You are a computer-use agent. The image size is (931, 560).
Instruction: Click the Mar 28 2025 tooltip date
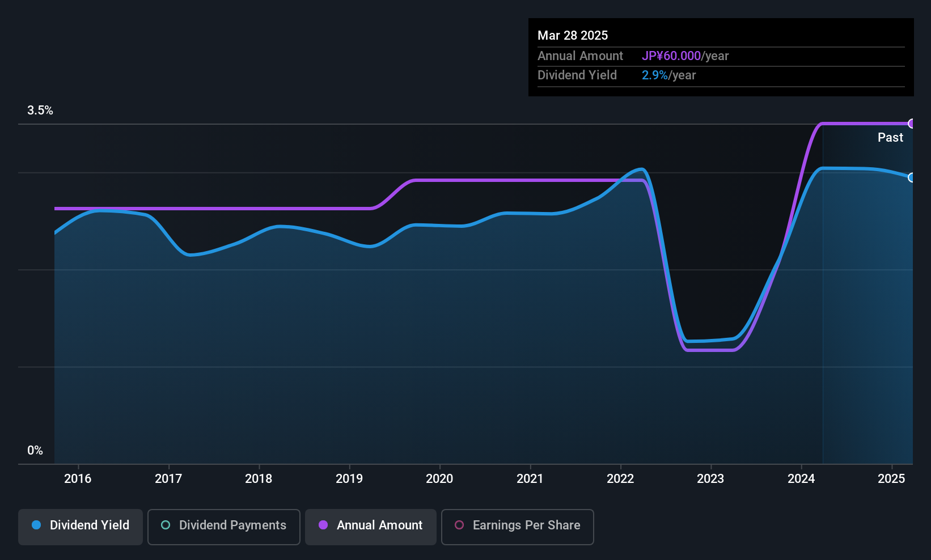573,36
